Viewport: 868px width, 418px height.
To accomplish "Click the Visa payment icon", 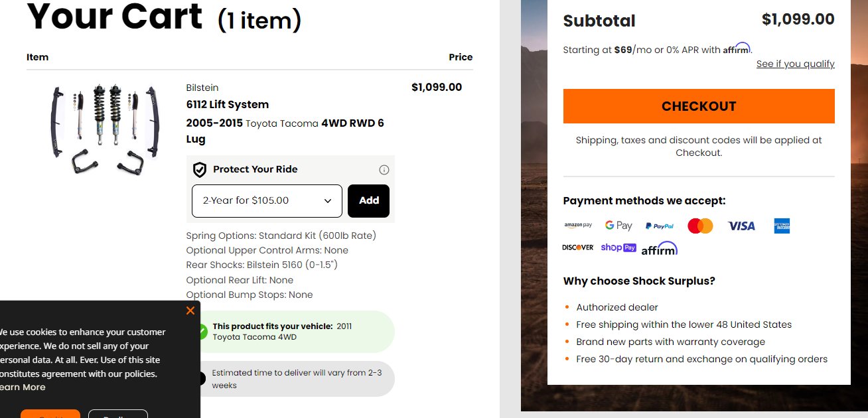I will click(741, 226).
